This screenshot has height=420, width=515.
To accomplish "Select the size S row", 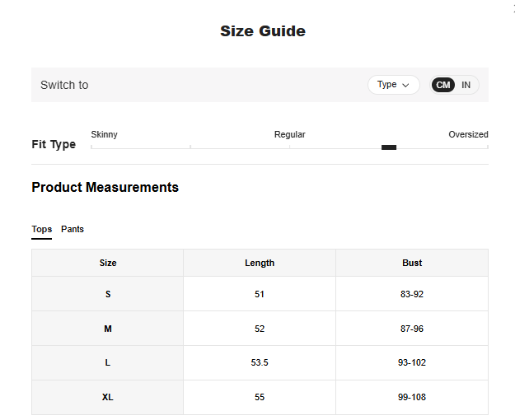I will click(x=108, y=294).
